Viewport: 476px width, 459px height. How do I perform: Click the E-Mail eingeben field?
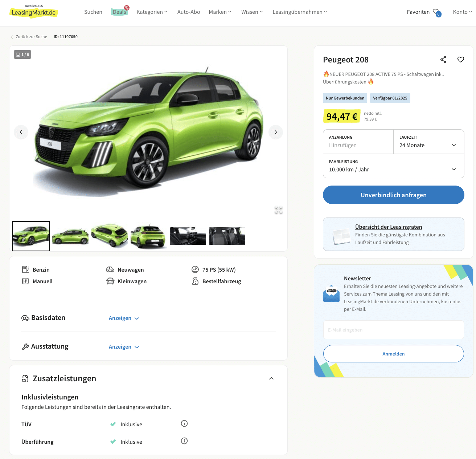pos(394,330)
